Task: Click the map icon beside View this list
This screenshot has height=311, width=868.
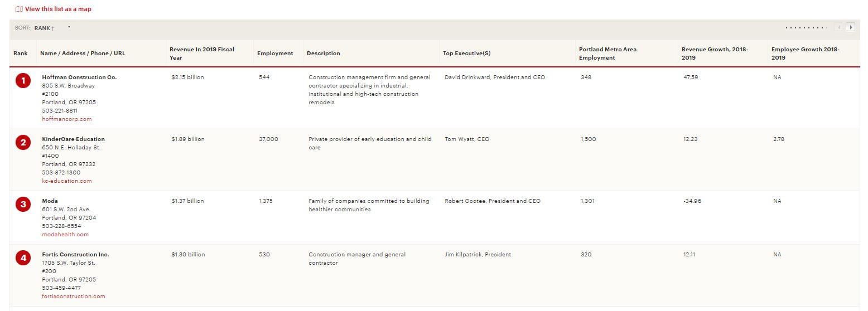Action: point(19,9)
